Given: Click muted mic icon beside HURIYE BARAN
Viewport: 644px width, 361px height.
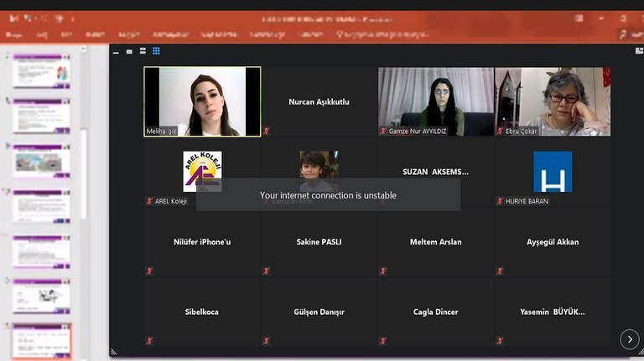Looking at the screenshot, I should [x=500, y=201].
